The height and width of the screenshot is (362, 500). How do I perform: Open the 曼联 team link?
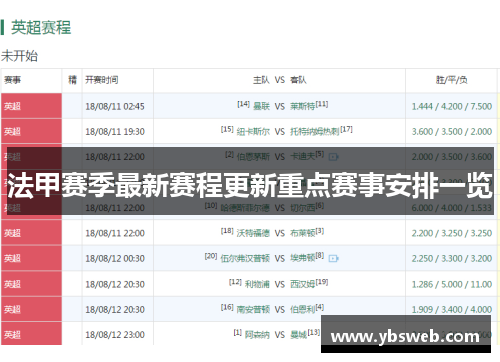click(261, 106)
